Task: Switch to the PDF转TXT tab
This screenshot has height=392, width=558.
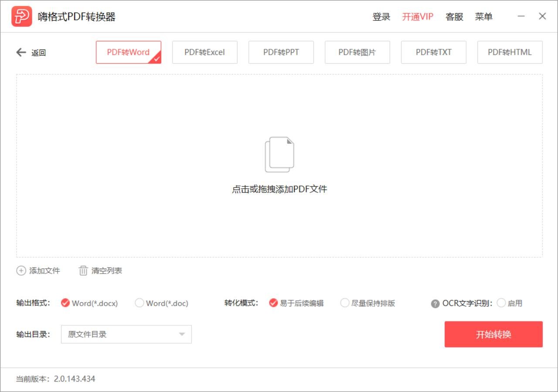Action: 434,52
